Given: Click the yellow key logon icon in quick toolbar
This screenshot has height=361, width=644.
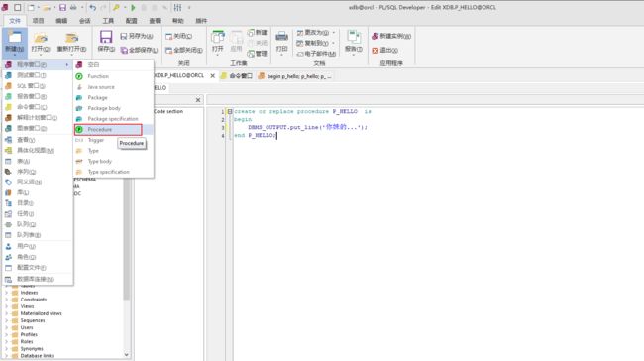Looking at the screenshot, I should pos(116,7).
